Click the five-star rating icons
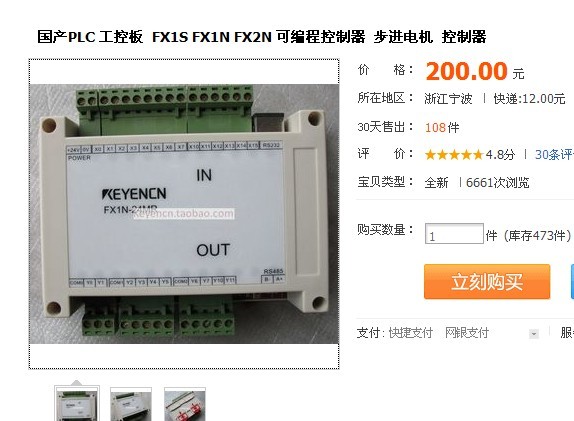Screen dimensions: 574x421 (x=454, y=155)
